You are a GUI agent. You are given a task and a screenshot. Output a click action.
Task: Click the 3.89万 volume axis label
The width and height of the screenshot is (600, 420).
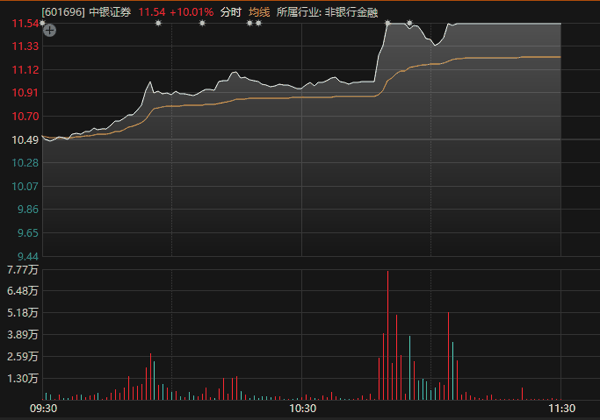coord(23,335)
